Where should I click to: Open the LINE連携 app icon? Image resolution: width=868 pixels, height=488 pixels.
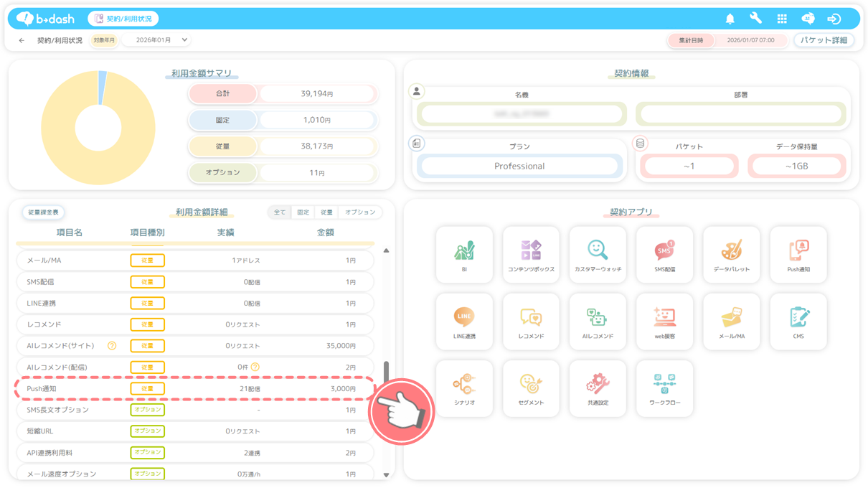click(464, 321)
